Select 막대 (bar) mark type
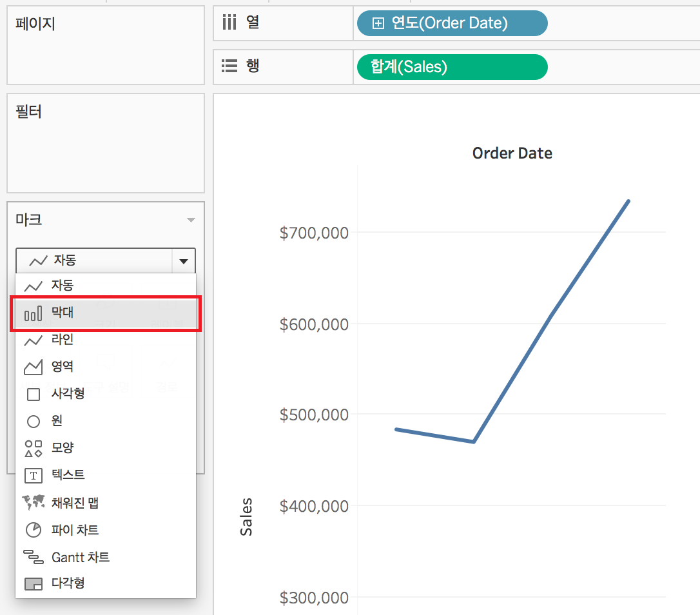The height and width of the screenshot is (615, 700). 106,313
